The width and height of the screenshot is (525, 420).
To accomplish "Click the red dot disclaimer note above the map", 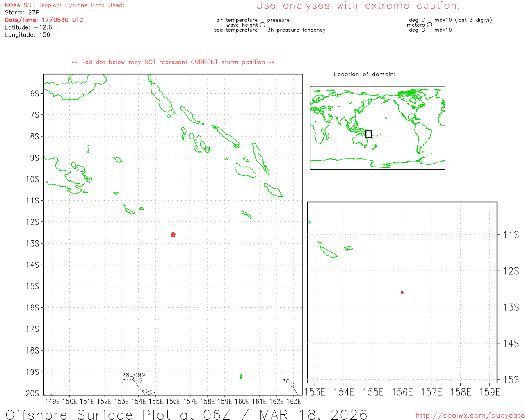I will click(x=173, y=62).
